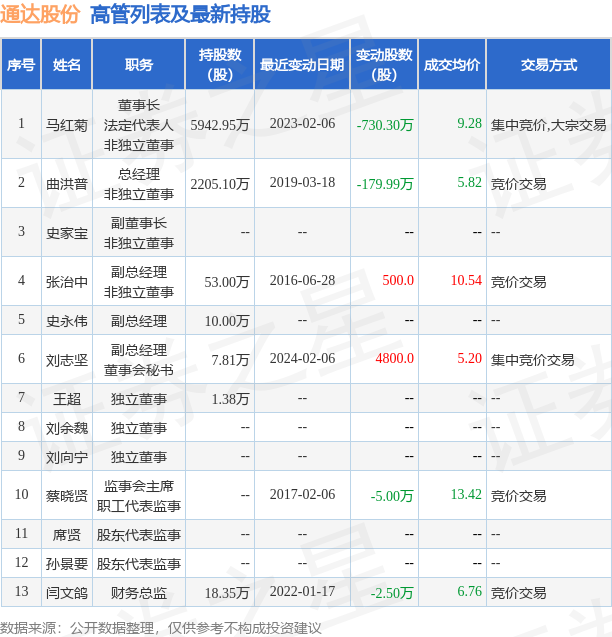
Task: Click the date 2016-06-28
Action: (302, 280)
